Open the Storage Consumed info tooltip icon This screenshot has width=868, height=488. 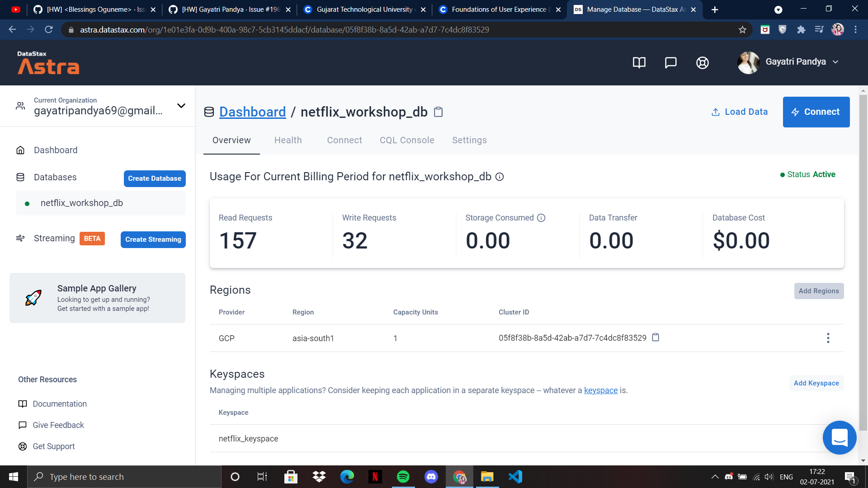(542, 218)
